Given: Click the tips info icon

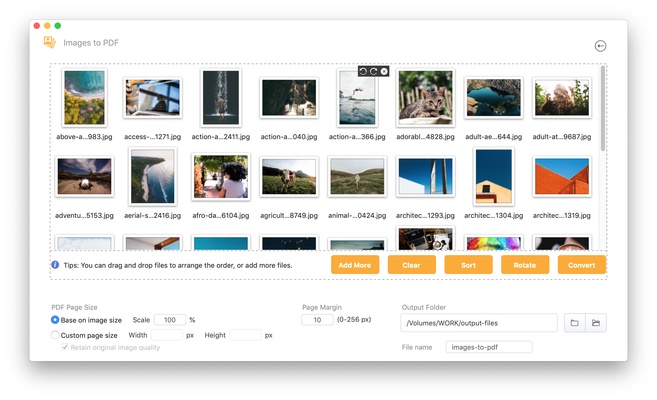Looking at the screenshot, I should [x=55, y=265].
